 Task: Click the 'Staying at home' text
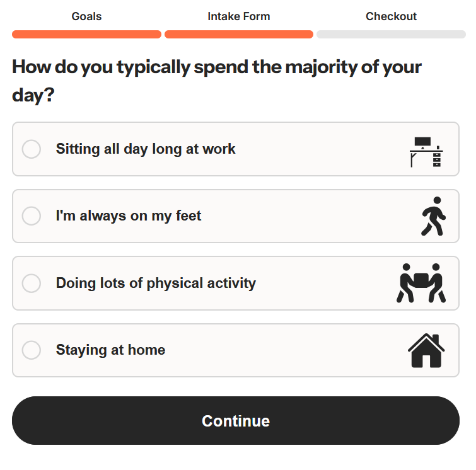110,350
